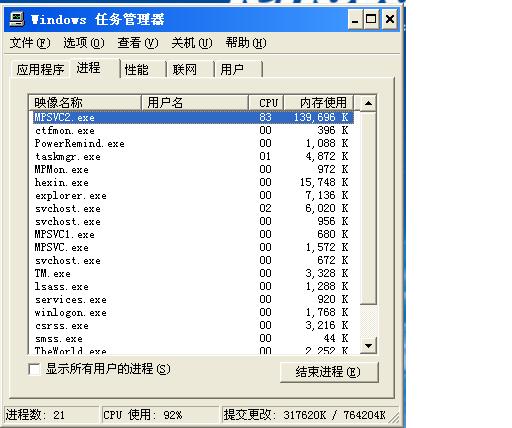Screen dimensions: 512x428
Task: Minimize the Task Manager window
Action: tap(355, 20)
